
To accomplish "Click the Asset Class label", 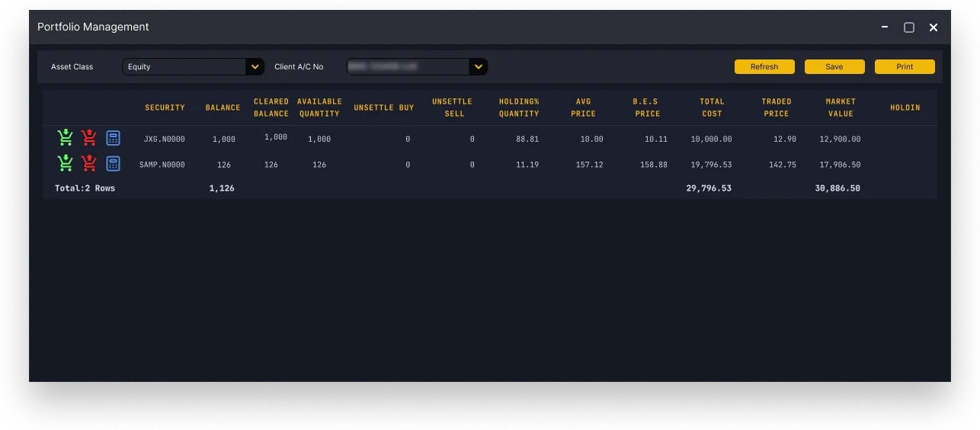I will pos(72,67).
